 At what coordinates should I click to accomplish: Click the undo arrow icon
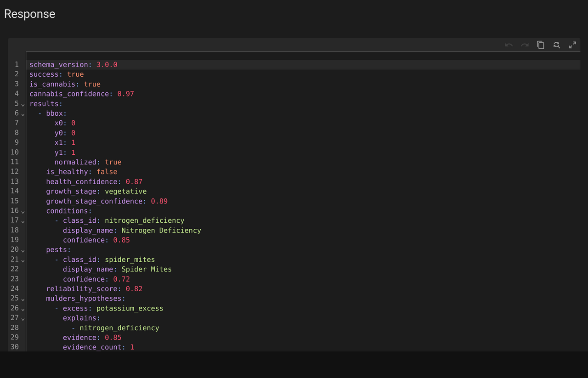(509, 45)
